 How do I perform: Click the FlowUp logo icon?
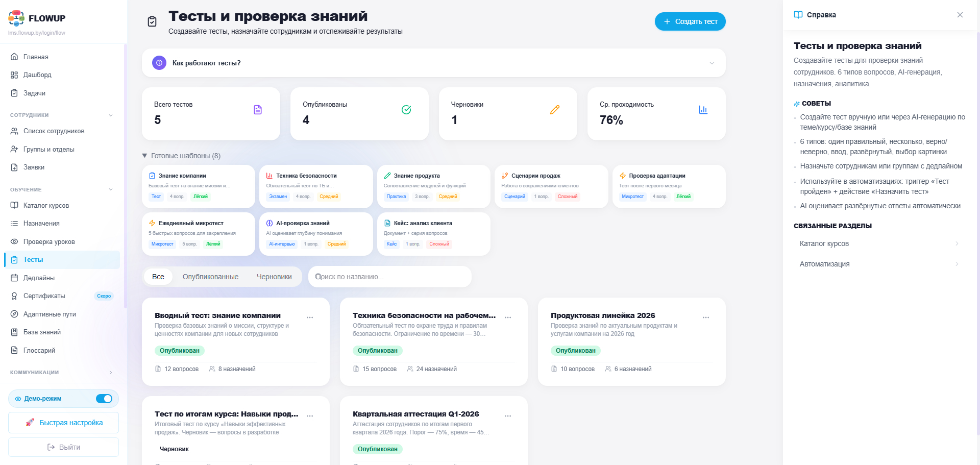pyautogui.click(x=16, y=18)
